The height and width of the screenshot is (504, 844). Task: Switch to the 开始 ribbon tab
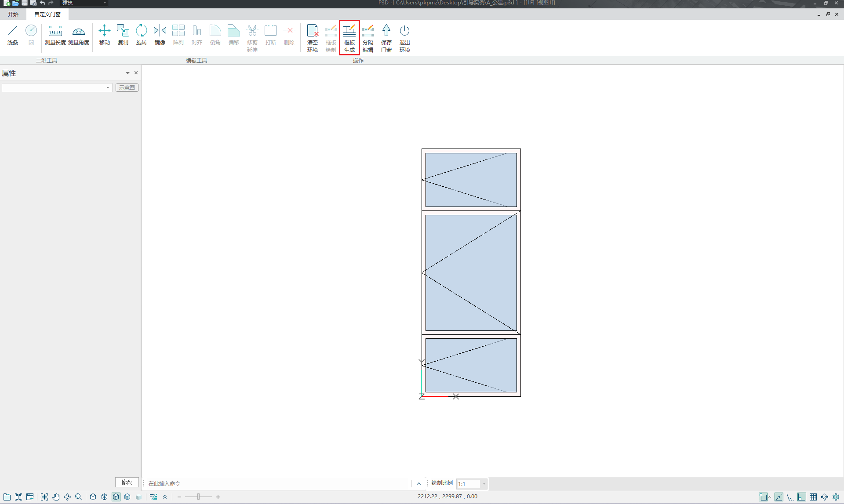(x=13, y=15)
